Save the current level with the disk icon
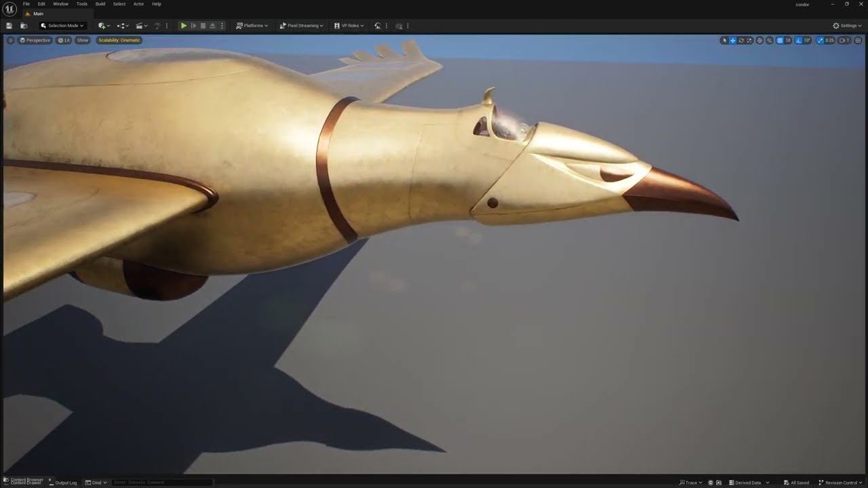 pyautogui.click(x=9, y=26)
